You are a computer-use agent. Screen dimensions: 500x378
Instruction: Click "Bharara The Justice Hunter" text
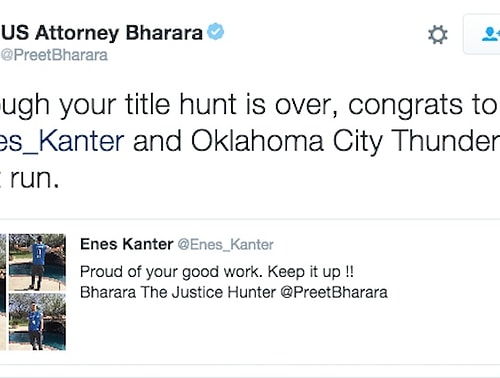point(178,292)
